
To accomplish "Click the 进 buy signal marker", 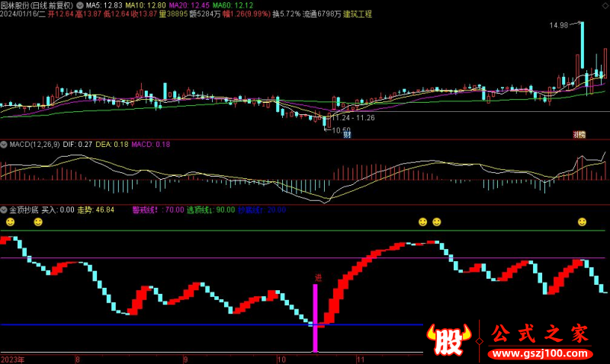I will pyautogui.click(x=317, y=279).
